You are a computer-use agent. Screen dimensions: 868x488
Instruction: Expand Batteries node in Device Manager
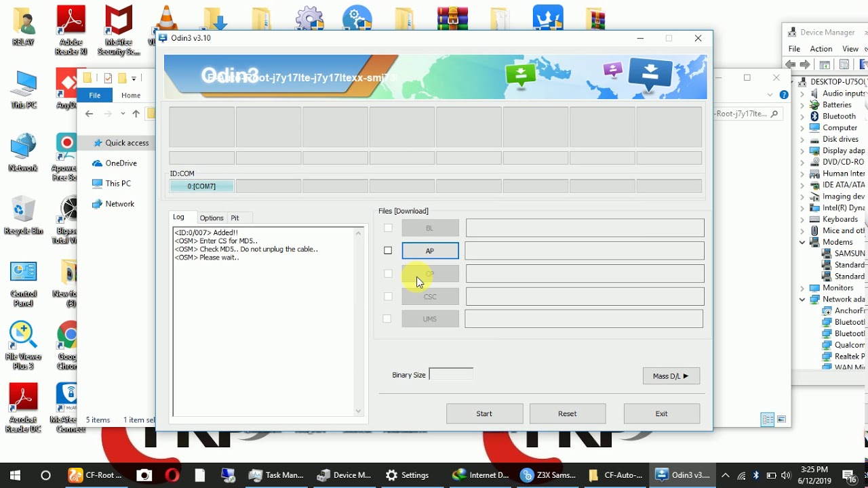pos(802,105)
